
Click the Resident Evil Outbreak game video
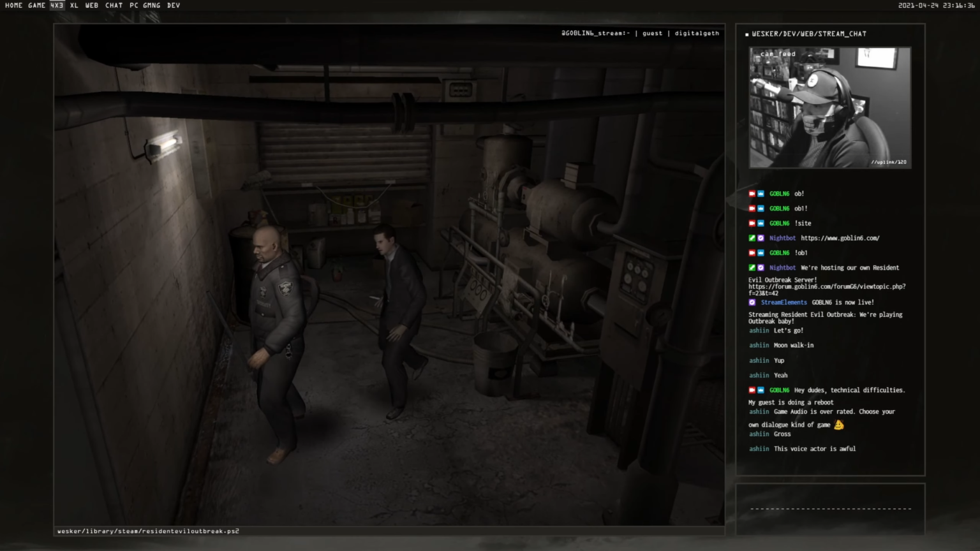(x=389, y=275)
